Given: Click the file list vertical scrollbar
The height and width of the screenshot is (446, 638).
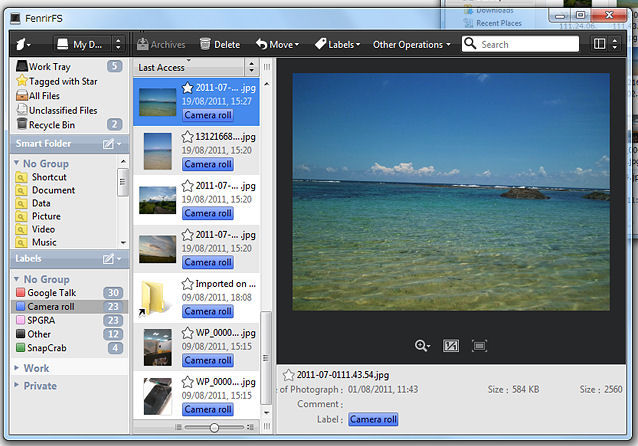Looking at the screenshot, I should tap(266, 358).
